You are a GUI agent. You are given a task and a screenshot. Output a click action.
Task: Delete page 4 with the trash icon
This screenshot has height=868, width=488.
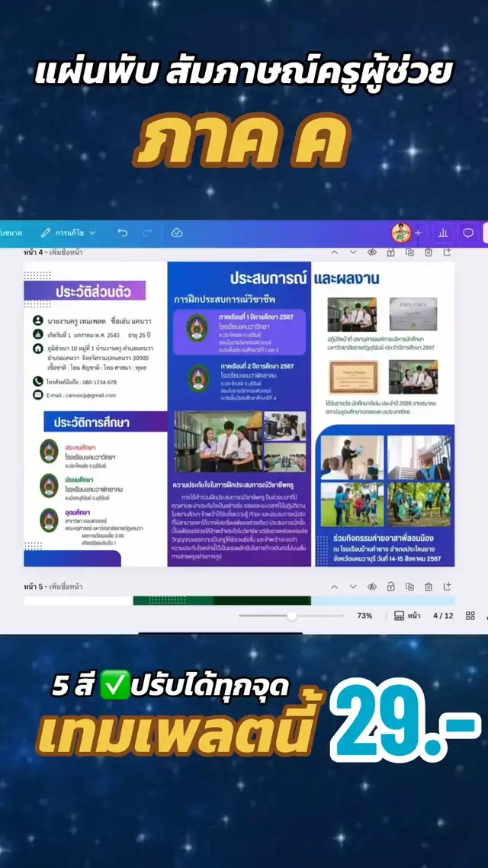(x=429, y=252)
